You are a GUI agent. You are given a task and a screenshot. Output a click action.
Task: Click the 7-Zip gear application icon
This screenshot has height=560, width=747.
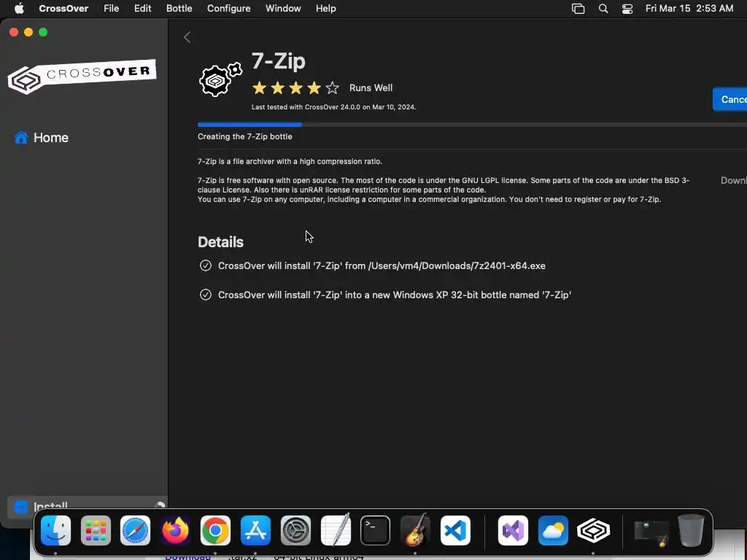pos(220,79)
